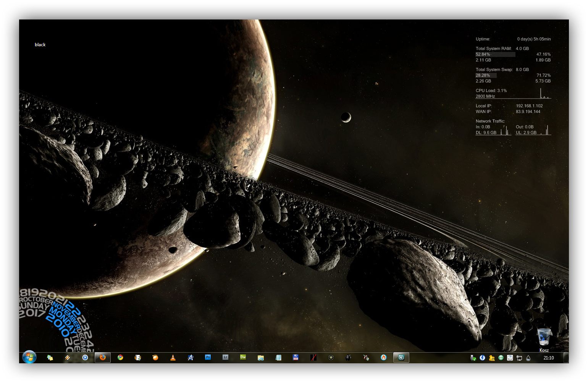Viewport: 588px width, 382px height.
Task: Open Google Chrome from the taskbar
Action: tap(120, 358)
